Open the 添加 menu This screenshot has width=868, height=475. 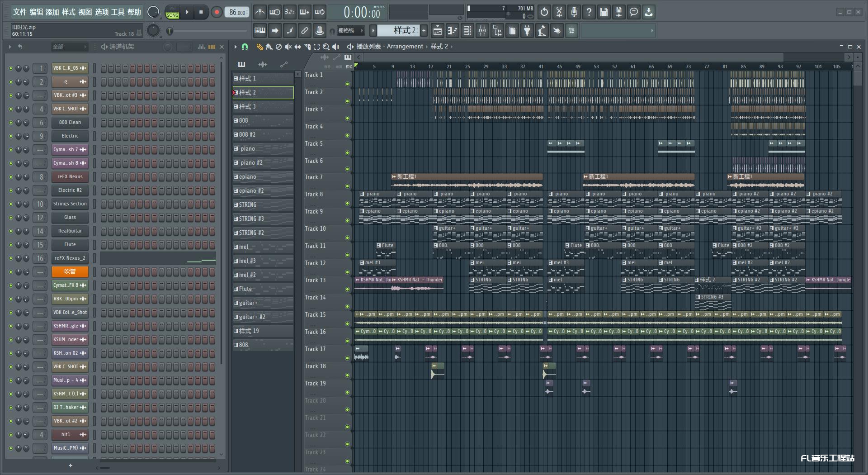pos(52,12)
